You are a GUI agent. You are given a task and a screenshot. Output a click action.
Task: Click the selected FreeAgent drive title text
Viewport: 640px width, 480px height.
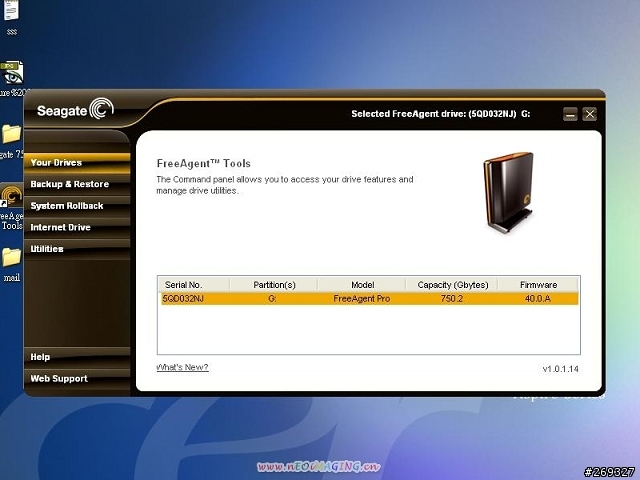441,114
